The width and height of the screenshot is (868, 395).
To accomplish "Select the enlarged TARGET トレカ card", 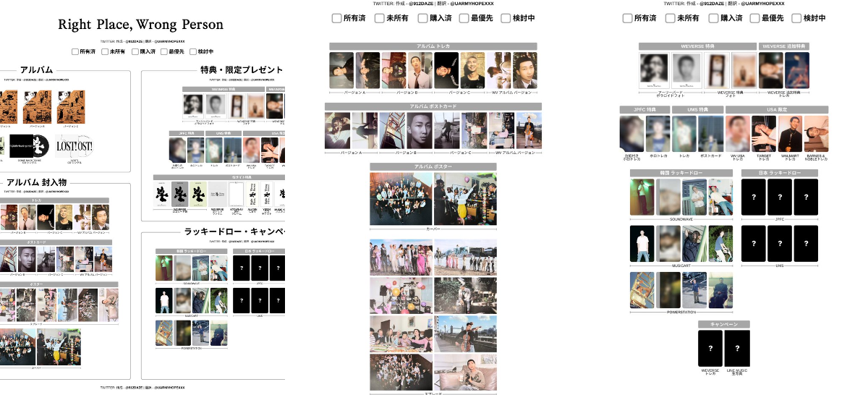I will [763, 133].
